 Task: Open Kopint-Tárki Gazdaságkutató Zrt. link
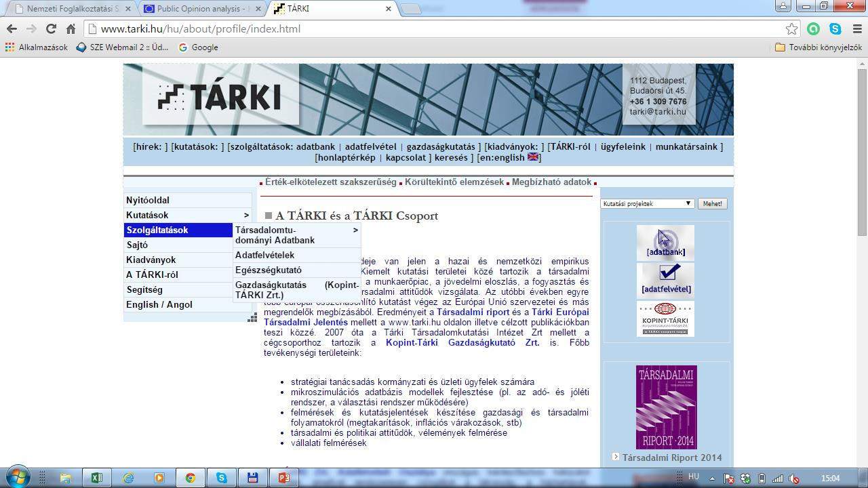pyautogui.click(x=462, y=342)
